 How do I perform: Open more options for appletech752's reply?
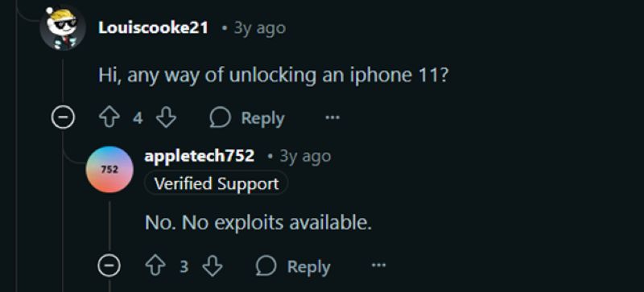(378, 265)
